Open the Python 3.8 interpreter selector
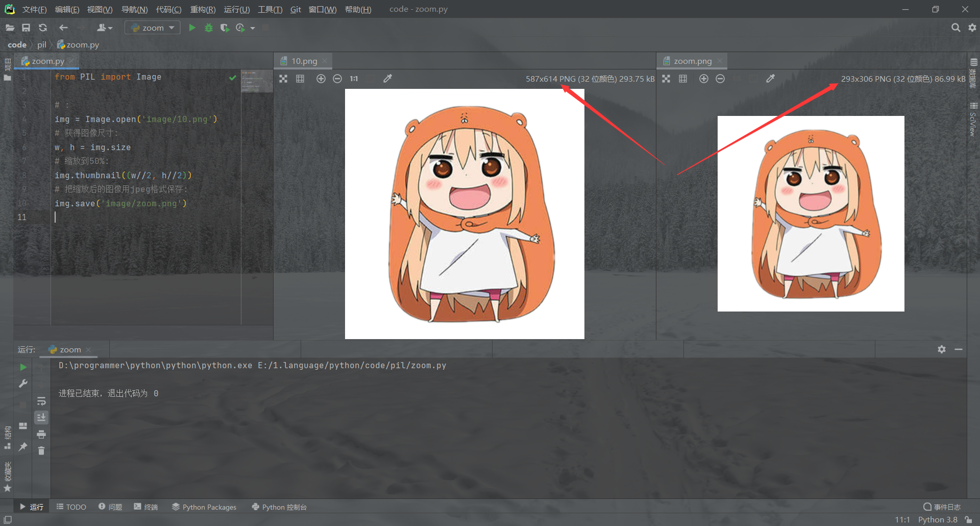The width and height of the screenshot is (980, 526). pyautogui.click(x=938, y=520)
